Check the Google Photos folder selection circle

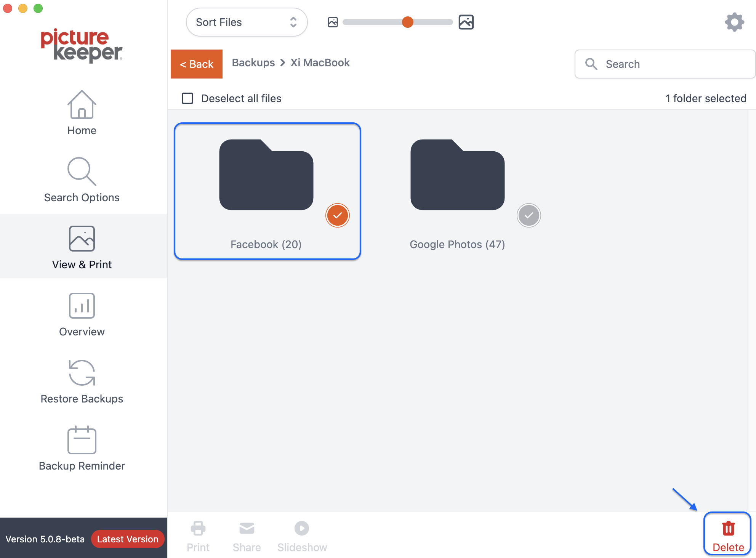[529, 215]
